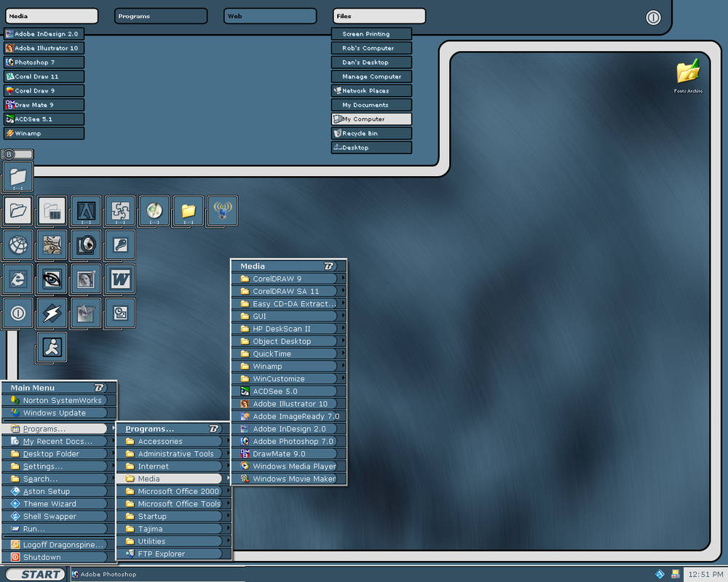This screenshot has height=582, width=728.
Task: Click ACDSee 5.1 in top Media list
Action: 44,119
